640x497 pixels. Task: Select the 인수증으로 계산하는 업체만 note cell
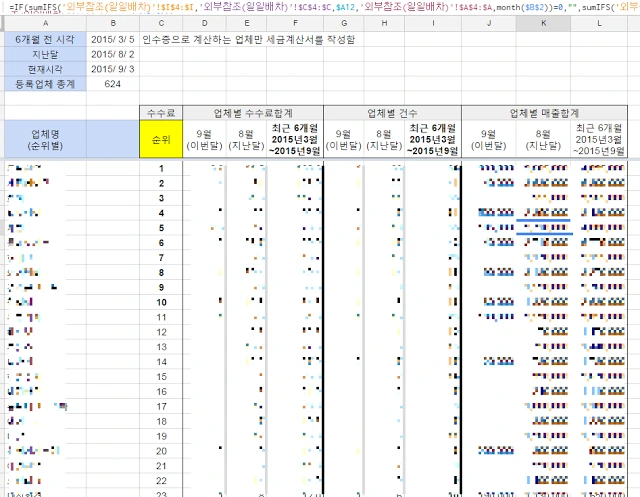pyautogui.click(x=249, y=40)
